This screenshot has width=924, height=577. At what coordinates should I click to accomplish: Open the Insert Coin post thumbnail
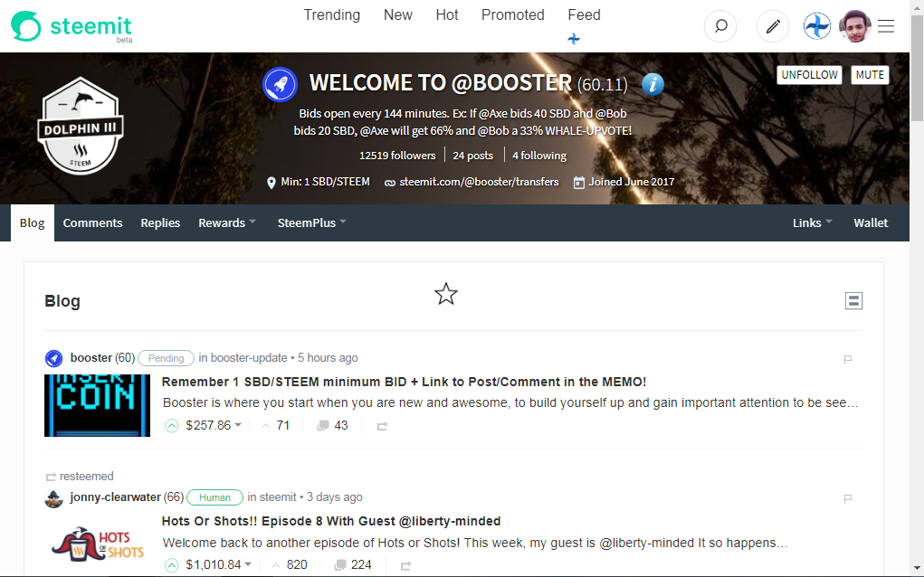[x=97, y=406]
